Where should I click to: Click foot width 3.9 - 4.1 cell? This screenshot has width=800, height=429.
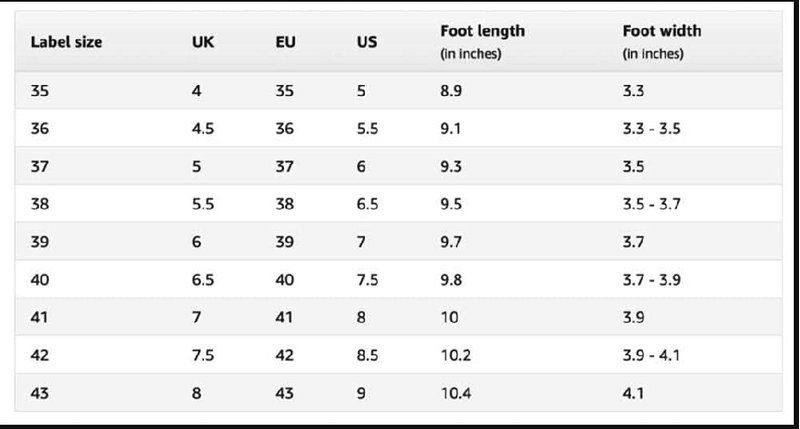pos(652,355)
